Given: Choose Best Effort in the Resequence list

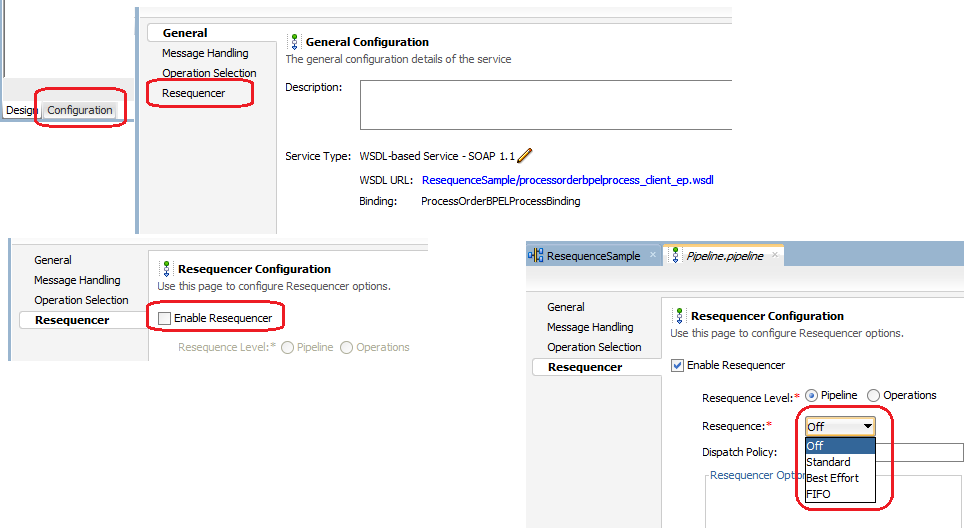Looking at the screenshot, I should (840, 478).
